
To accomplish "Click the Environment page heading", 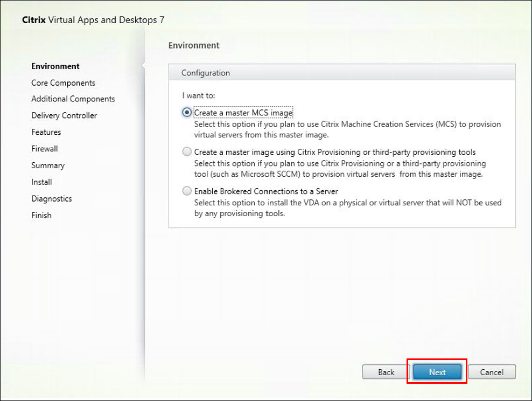I will coord(194,45).
